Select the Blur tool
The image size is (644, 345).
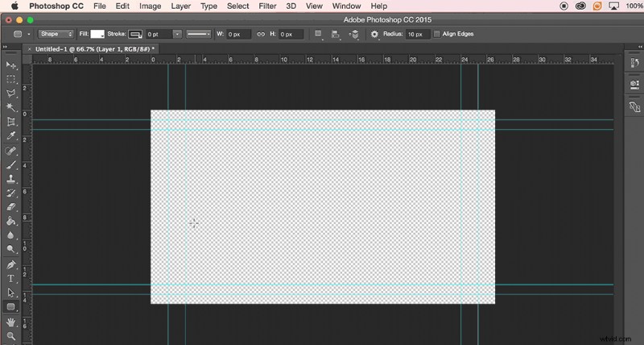pos(11,235)
